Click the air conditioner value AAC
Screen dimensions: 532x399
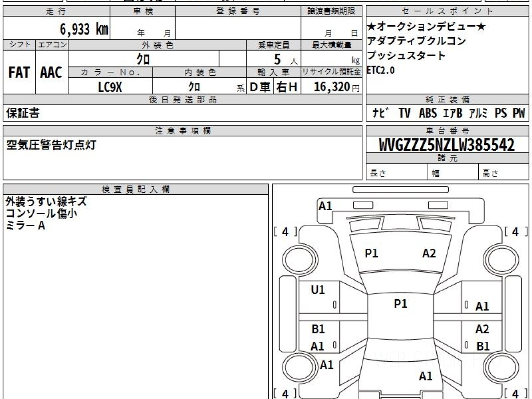pos(51,73)
